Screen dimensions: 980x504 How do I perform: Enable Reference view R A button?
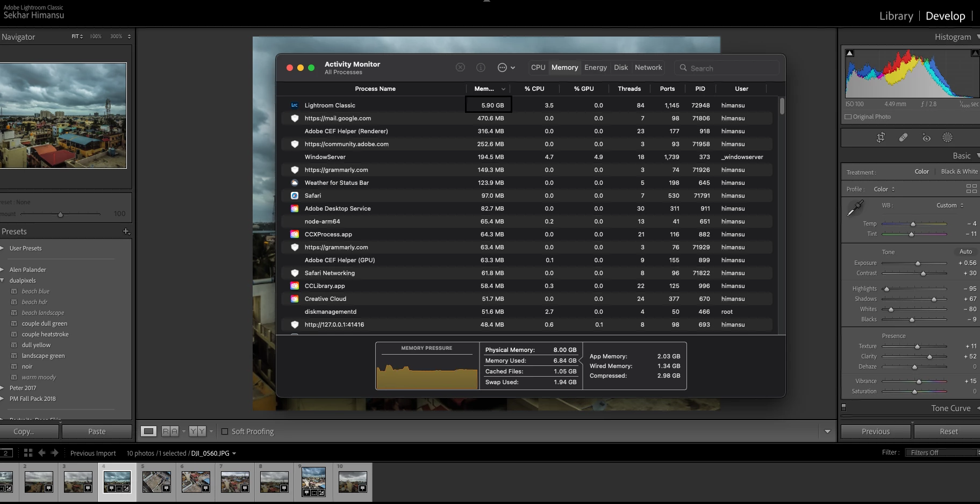[x=170, y=431]
